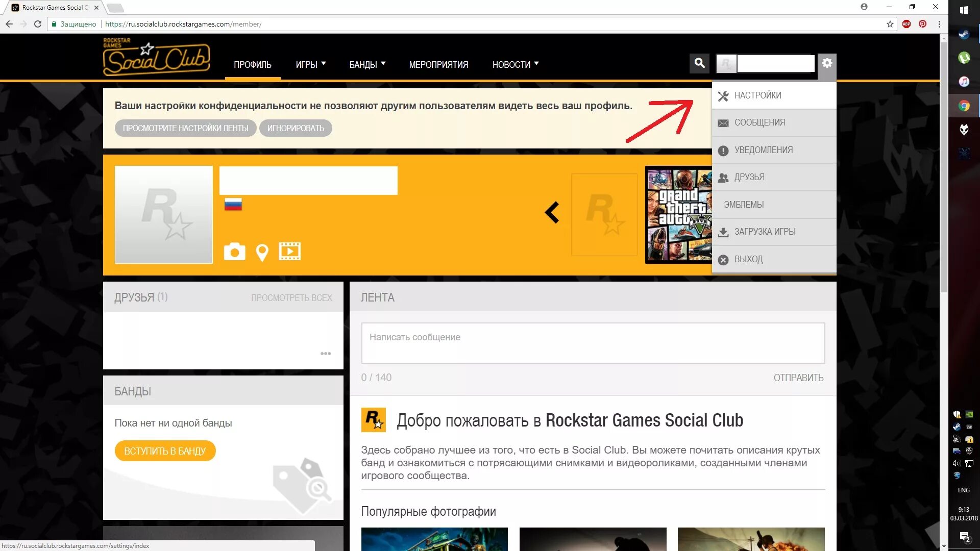Open СООБЩЕНИЯ from the dropdown menu
This screenshot has width=980, height=551.
click(774, 122)
